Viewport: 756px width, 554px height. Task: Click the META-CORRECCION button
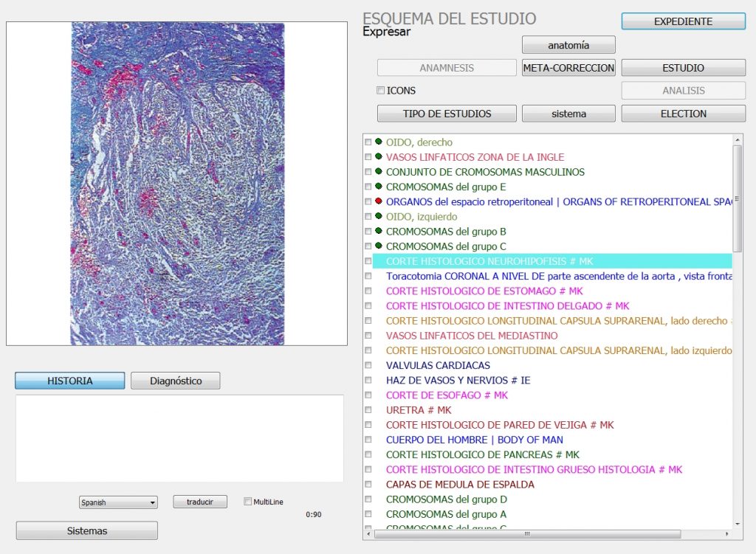click(x=568, y=68)
